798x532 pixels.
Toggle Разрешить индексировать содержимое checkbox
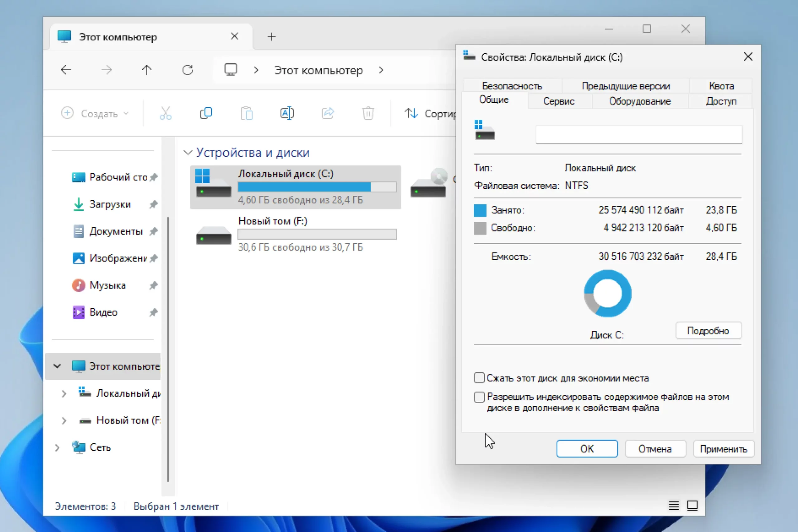click(479, 397)
